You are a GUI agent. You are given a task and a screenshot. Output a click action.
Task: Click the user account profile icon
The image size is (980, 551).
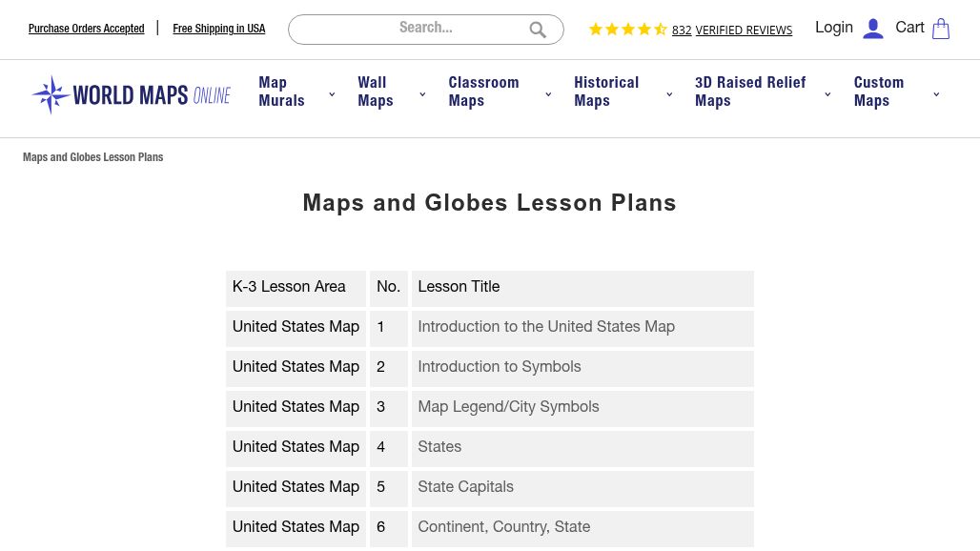873,29
